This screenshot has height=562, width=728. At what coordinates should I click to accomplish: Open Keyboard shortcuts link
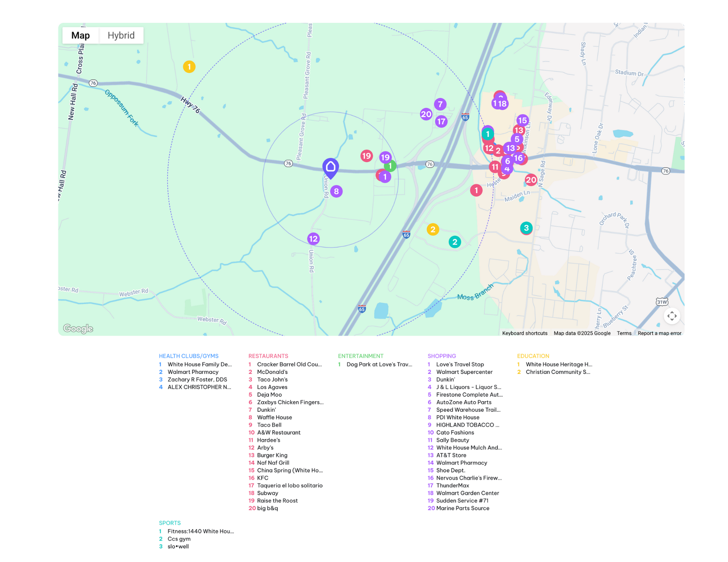[x=524, y=333]
